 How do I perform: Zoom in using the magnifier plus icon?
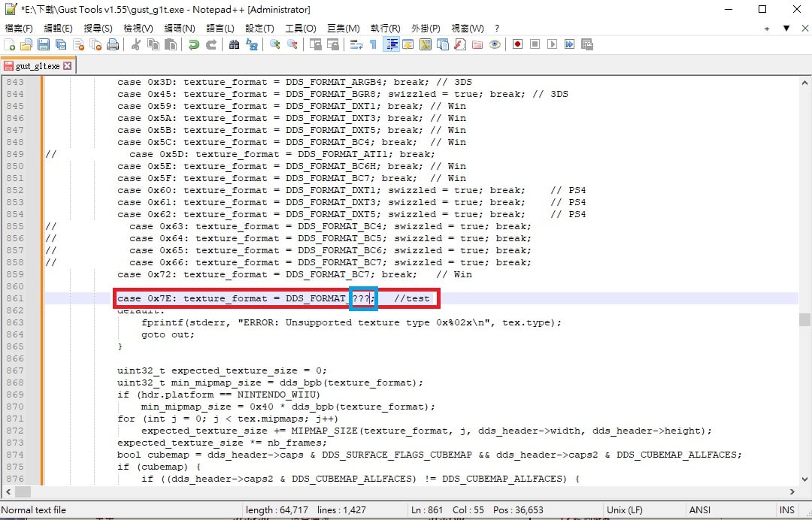(x=275, y=44)
